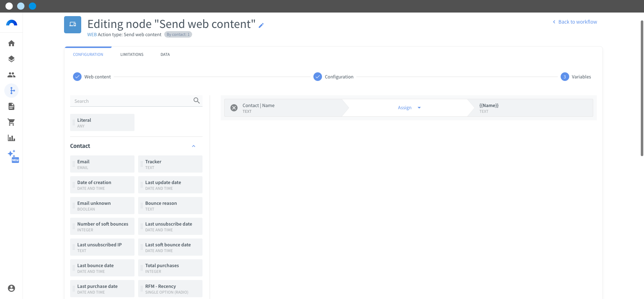Select the Tracker text field
This screenshot has width=644, height=299.
point(170,164)
